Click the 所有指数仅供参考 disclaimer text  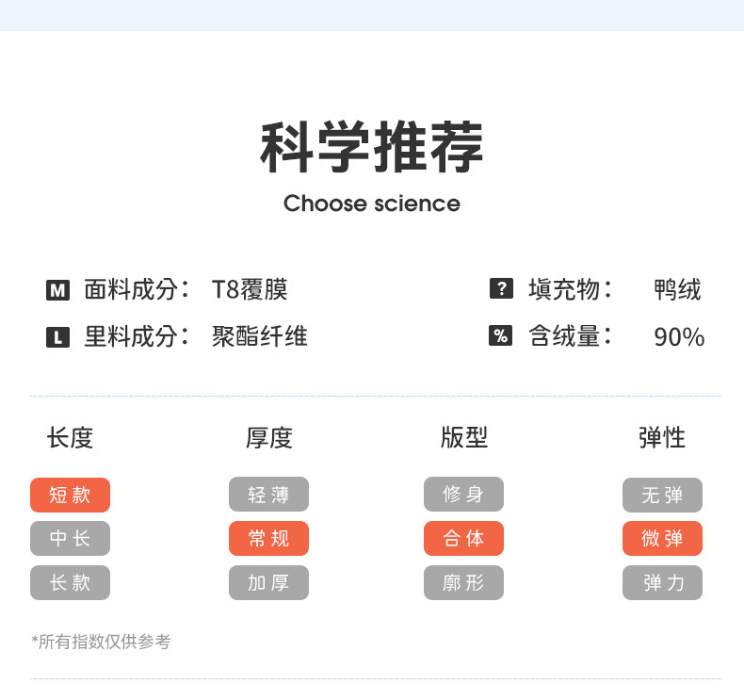click(x=101, y=642)
